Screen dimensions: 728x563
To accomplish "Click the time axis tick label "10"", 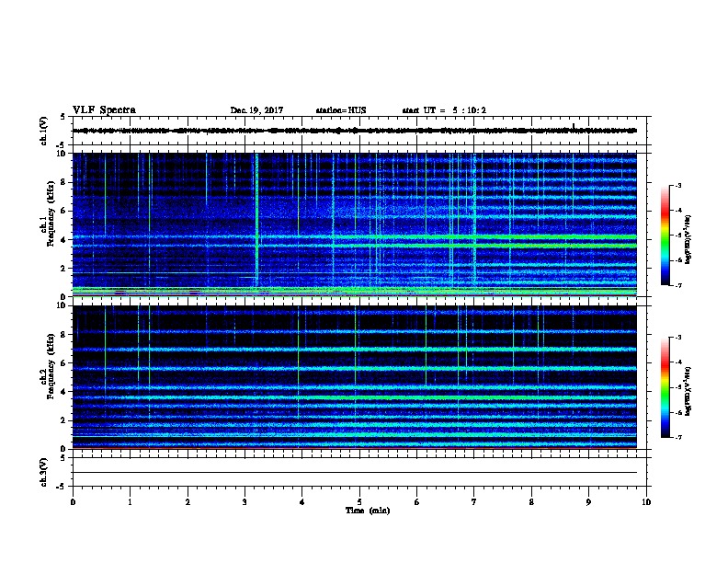I will pyautogui.click(x=646, y=502).
